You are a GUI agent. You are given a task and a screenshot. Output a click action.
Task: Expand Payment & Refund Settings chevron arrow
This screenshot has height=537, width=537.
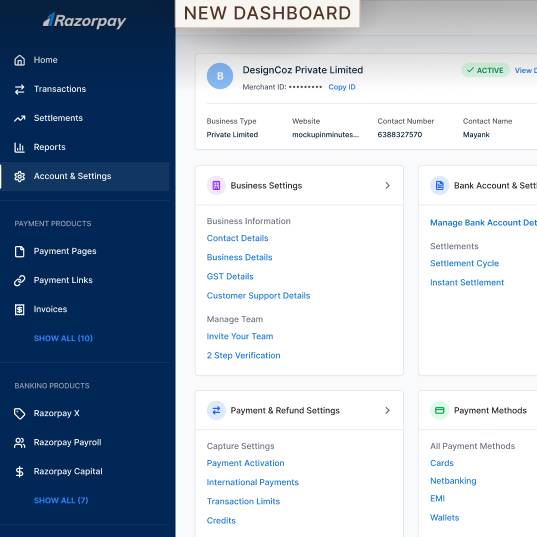point(387,410)
